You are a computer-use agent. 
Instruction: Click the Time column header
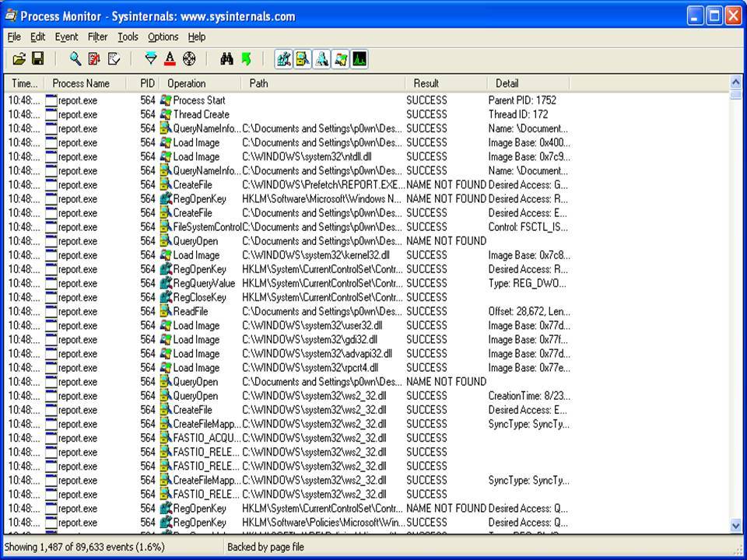pyautogui.click(x=25, y=83)
